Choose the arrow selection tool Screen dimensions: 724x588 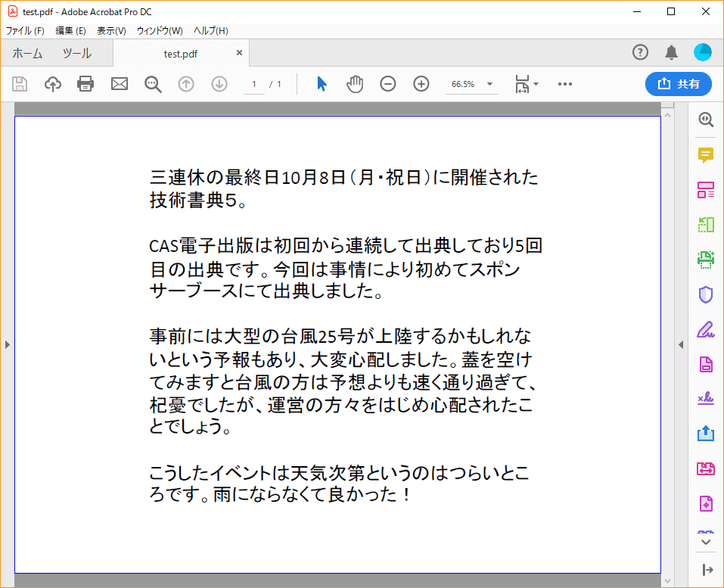322,84
